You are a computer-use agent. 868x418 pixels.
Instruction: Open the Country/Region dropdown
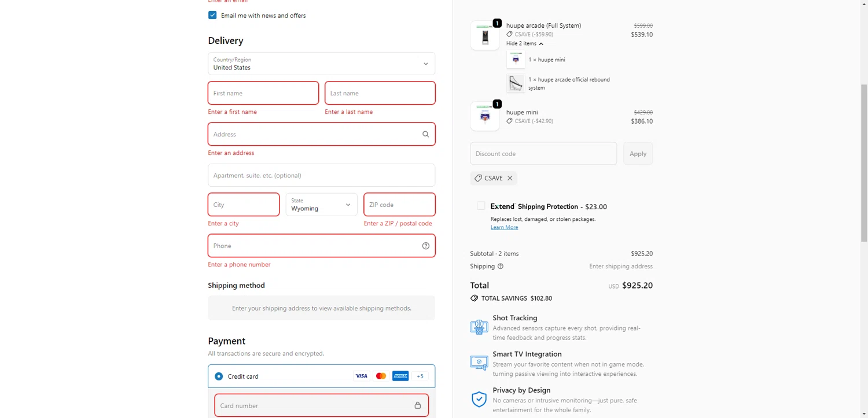click(x=321, y=64)
